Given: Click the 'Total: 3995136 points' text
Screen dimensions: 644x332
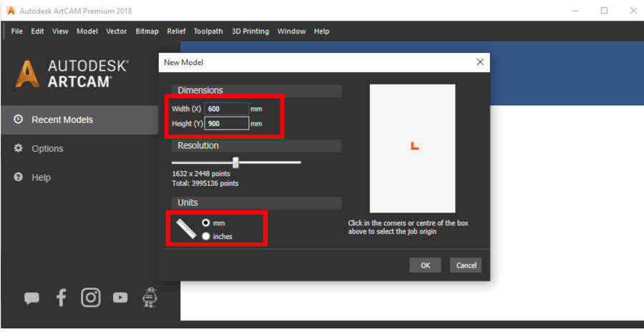Looking at the screenshot, I should [x=205, y=183].
